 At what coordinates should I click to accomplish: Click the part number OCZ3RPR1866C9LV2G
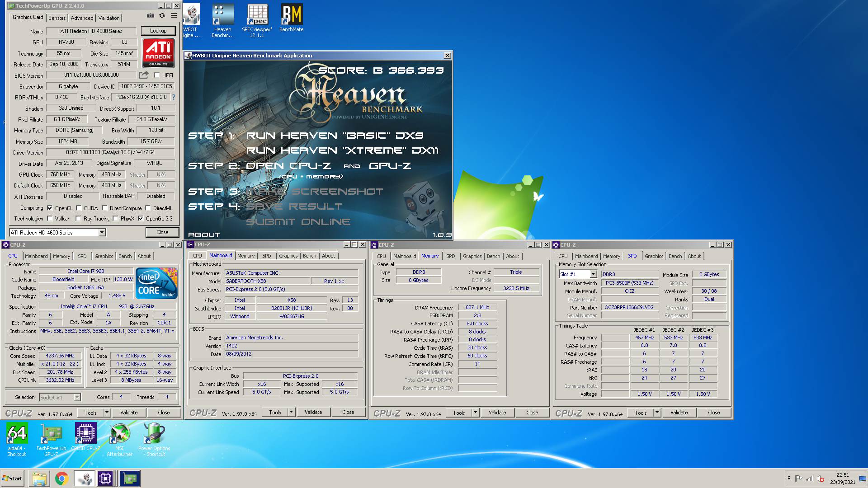pyautogui.click(x=629, y=307)
